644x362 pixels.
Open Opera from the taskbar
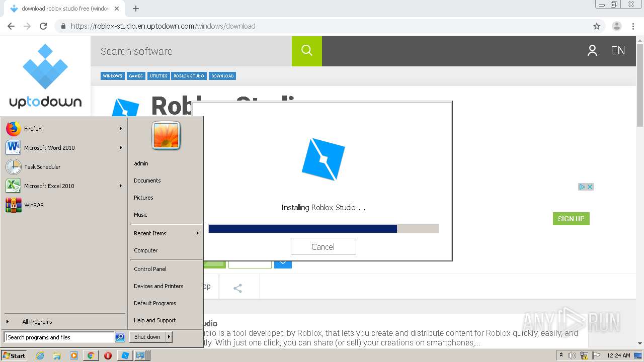pyautogui.click(x=108, y=355)
